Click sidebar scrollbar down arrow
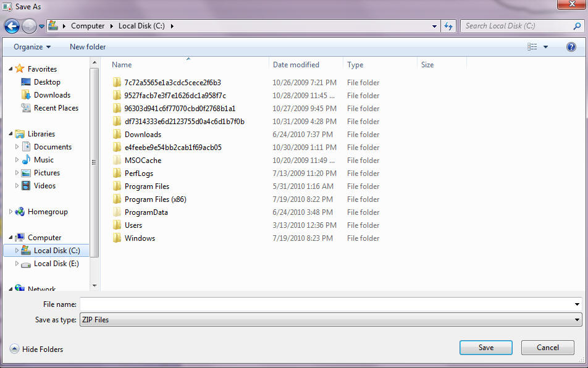Viewport: 588px width, 368px height. pyautogui.click(x=94, y=285)
